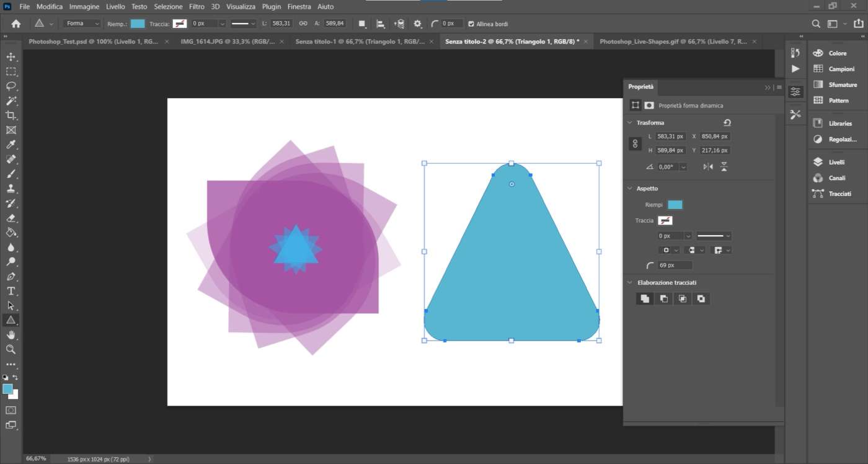Open the Forma tool mode dropdown

(83, 24)
